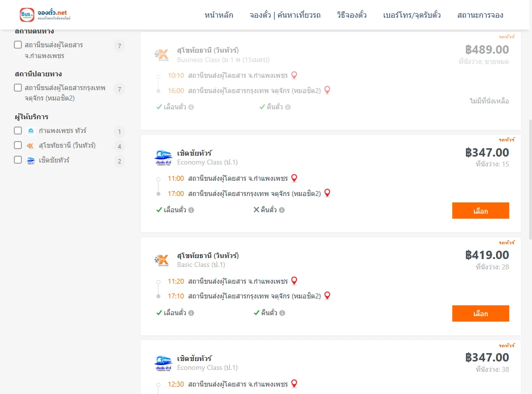Click เลือก button for 11:00 เชิดชัยทัวร์ trip
The image size is (532, 394).
pyautogui.click(x=480, y=211)
